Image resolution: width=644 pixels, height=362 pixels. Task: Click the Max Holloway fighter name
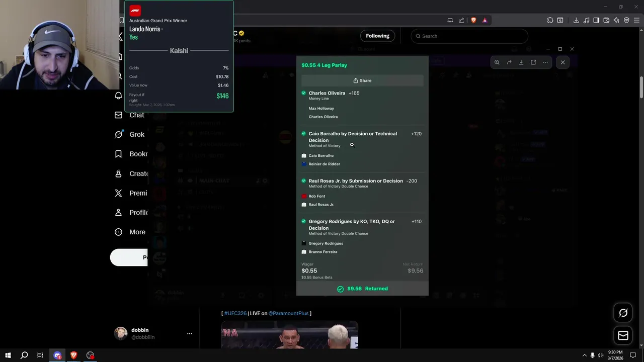pyautogui.click(x=321, y=109)
